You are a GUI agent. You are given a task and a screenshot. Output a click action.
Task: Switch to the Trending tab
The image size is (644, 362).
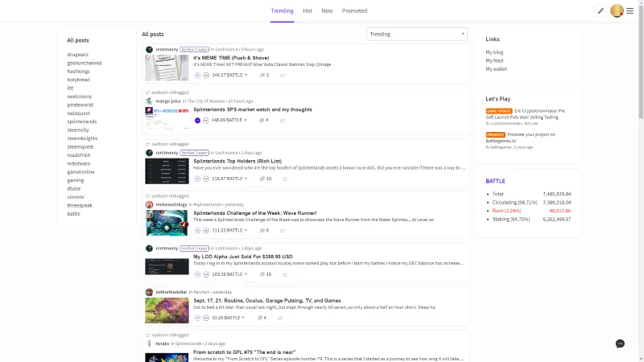(x=283, y=11)
